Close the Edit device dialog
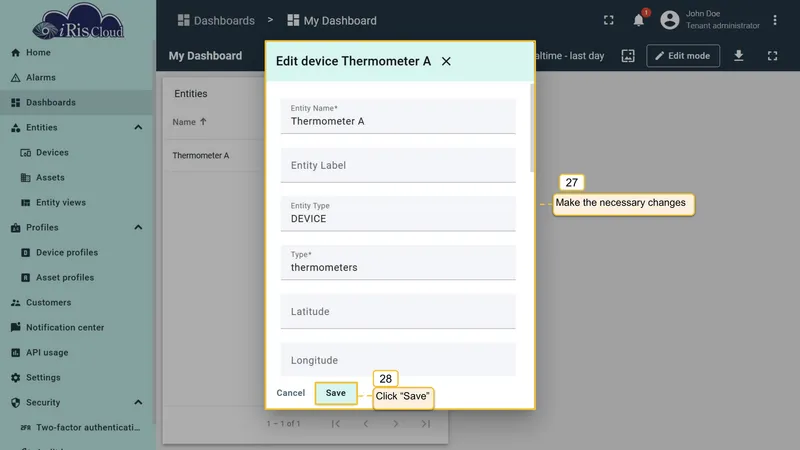Viewport: 800px width, 450px height. pos(446,61)
